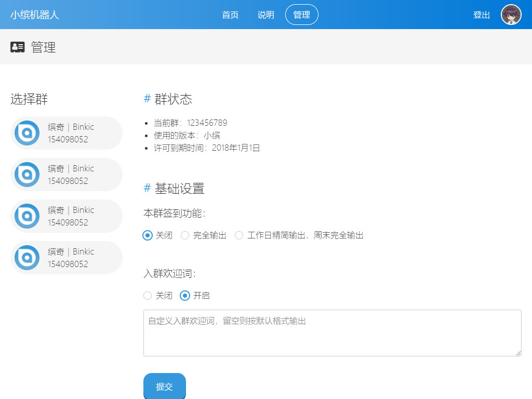This screenshot has height=399, width=532.
Task: Click the # anchor before 基础设置
Action: 147,189
